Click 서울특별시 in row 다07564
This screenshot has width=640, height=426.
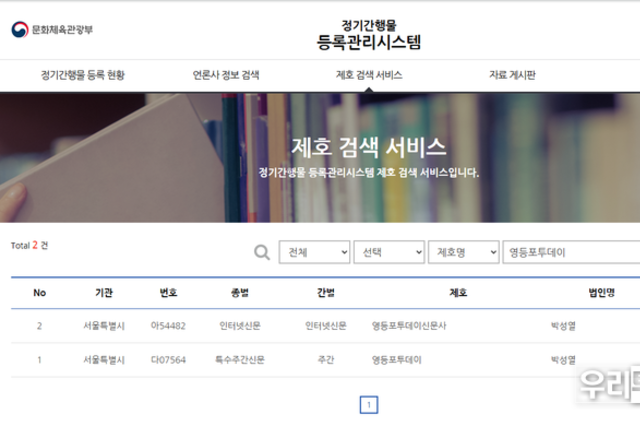(104, 360)
